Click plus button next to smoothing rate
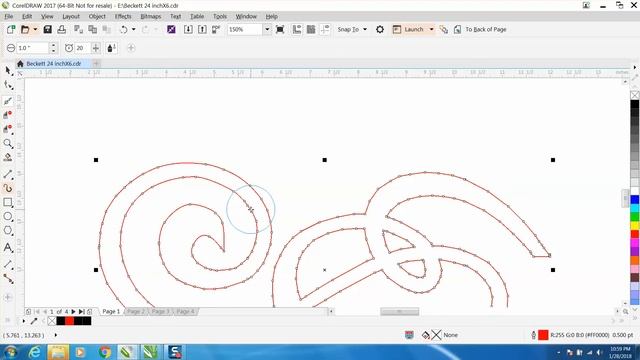This screenshot has height=360, width=640. (x=96, y=48)
